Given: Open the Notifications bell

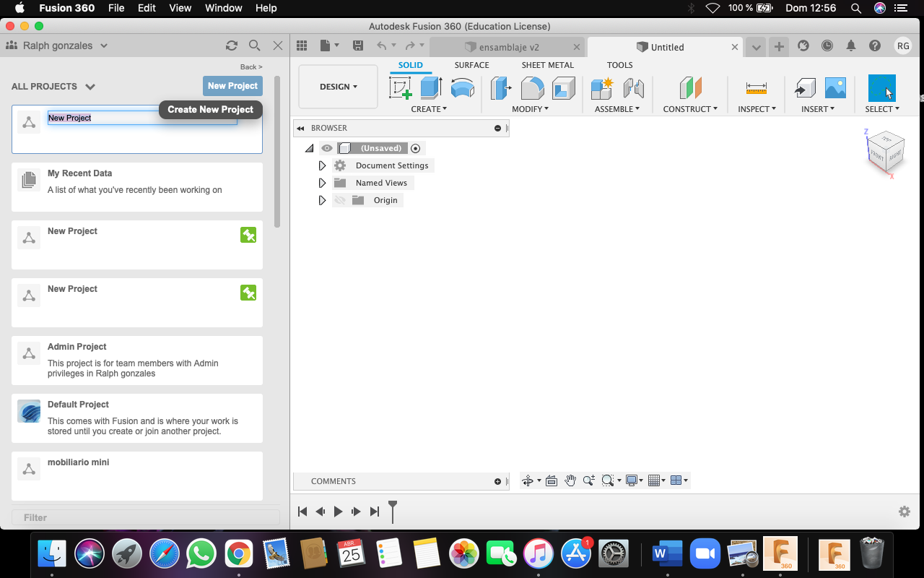Looking at the screenshot, I should [x=851, y=46].
